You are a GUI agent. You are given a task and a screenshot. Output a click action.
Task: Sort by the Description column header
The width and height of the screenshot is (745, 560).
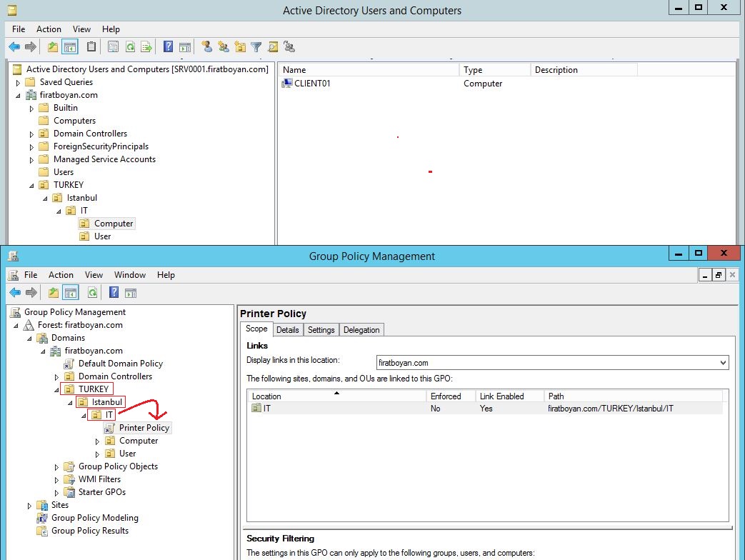point(584,70)
